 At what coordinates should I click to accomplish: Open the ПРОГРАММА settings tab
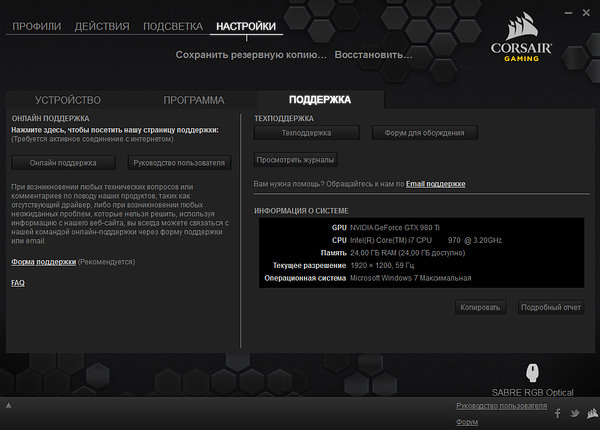coord(194,101)
